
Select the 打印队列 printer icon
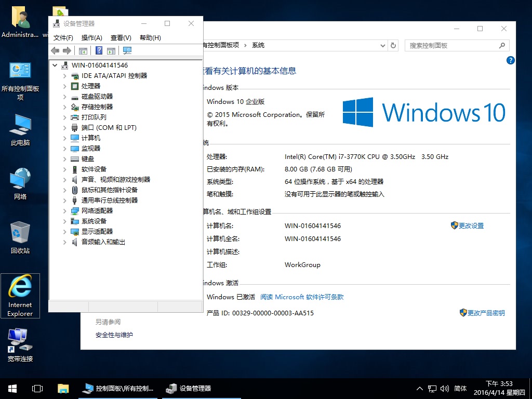[75, 117]
